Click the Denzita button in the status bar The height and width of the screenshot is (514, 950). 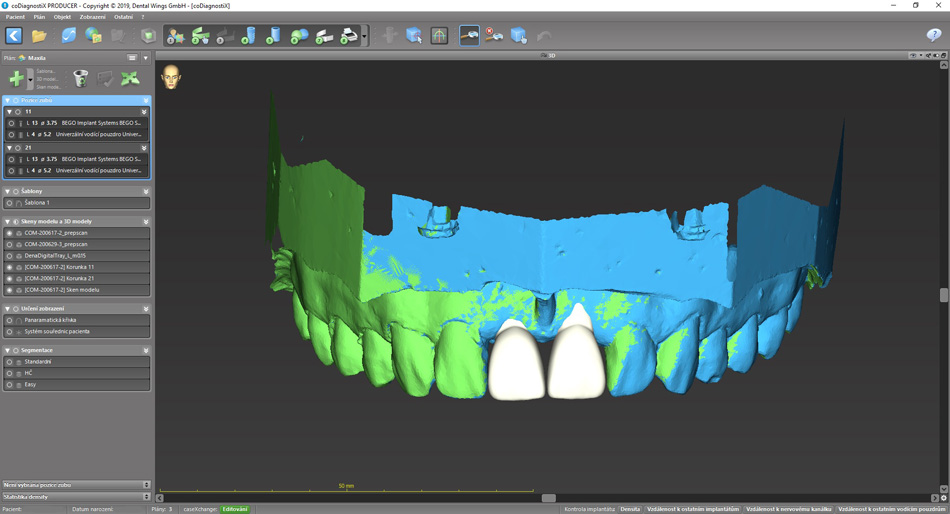[630, 509]
